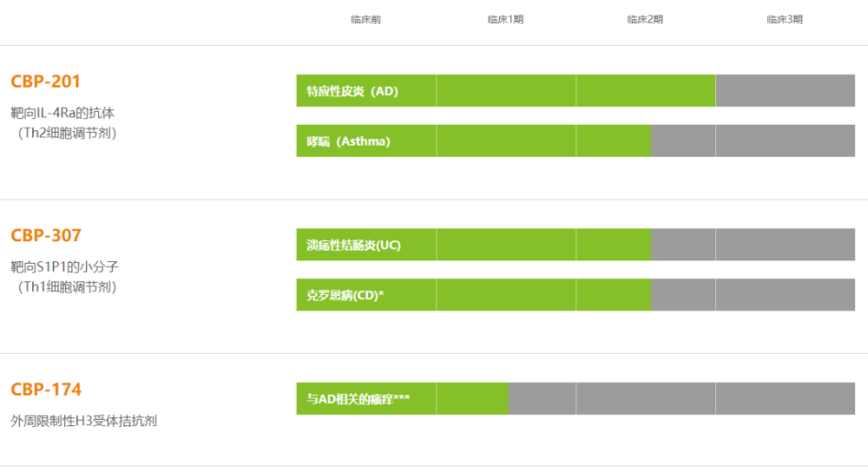Click the 克罗恩病(CD)* progress bar

pos(575,294)
